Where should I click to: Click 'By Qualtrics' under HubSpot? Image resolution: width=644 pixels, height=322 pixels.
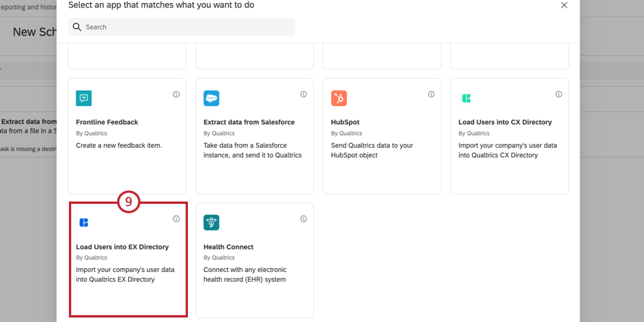tap(347, 133)
